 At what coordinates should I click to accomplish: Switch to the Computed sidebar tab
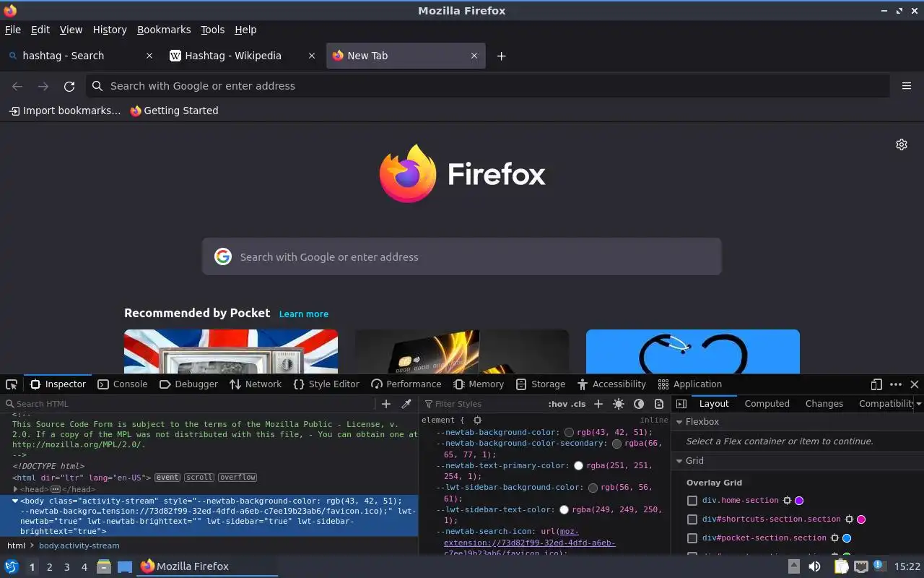[767, 404]
